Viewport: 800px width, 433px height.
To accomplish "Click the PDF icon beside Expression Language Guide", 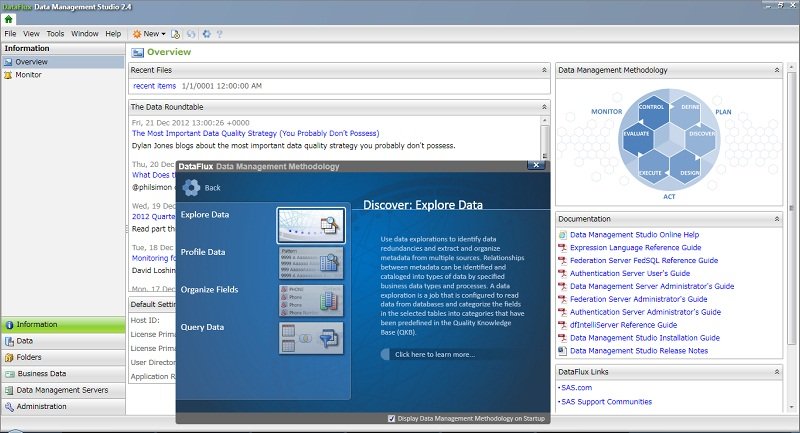I will click(x=562, y=248).
